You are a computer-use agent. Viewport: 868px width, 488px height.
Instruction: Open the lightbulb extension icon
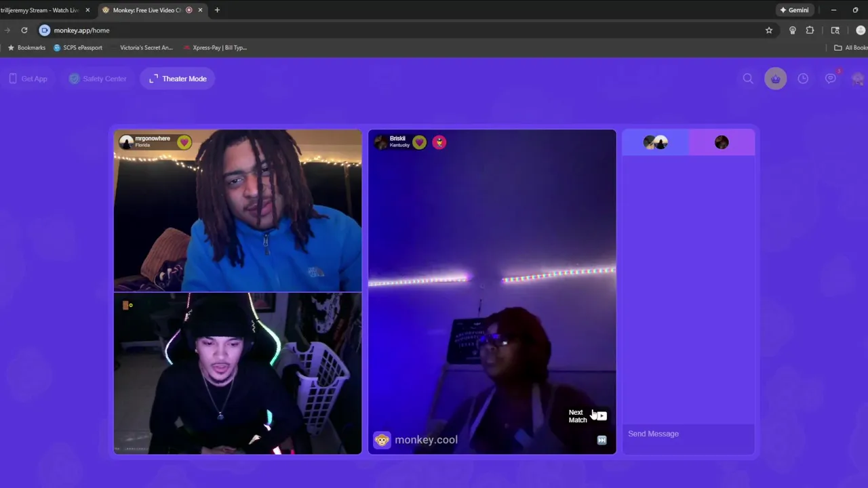point(792,30)
